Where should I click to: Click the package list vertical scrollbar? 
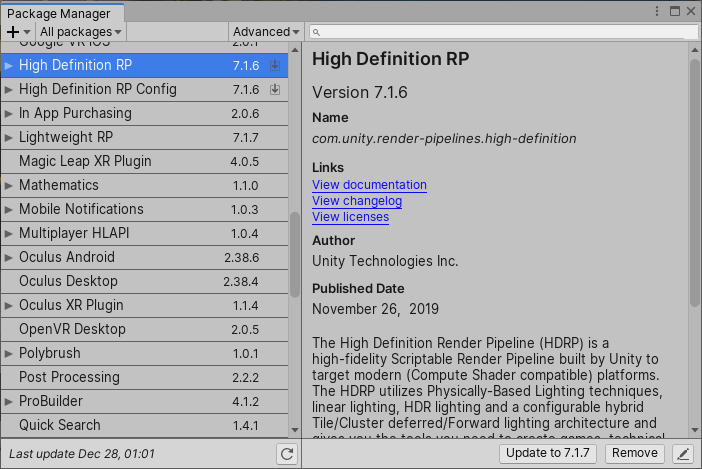pos(294,254)
